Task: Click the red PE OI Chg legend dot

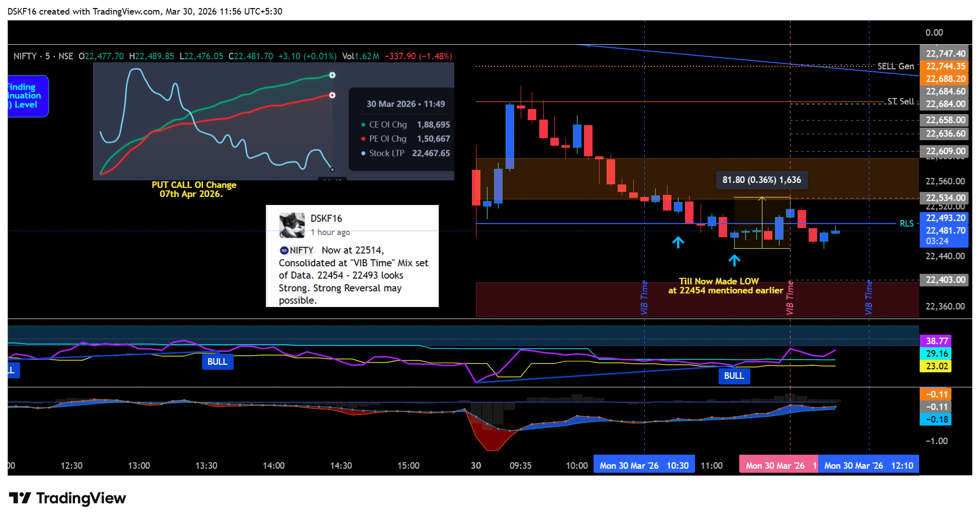Action: tap(363, 139)
